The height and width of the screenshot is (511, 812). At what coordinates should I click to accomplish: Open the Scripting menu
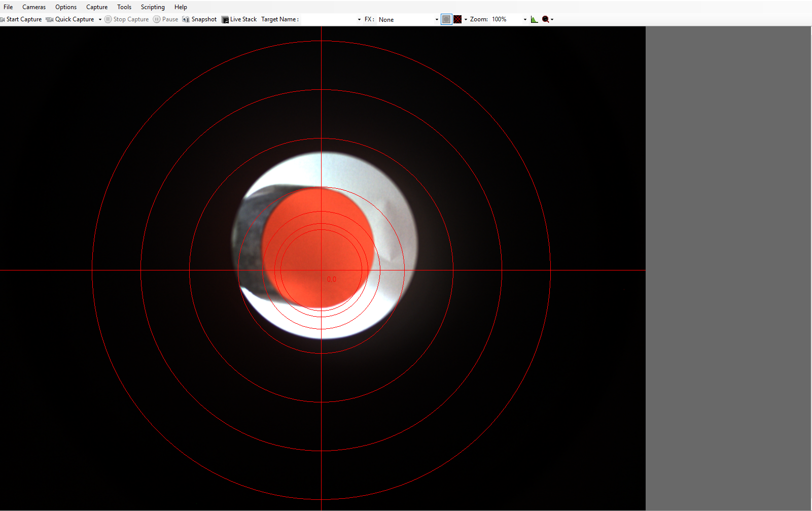click(153, 7)
